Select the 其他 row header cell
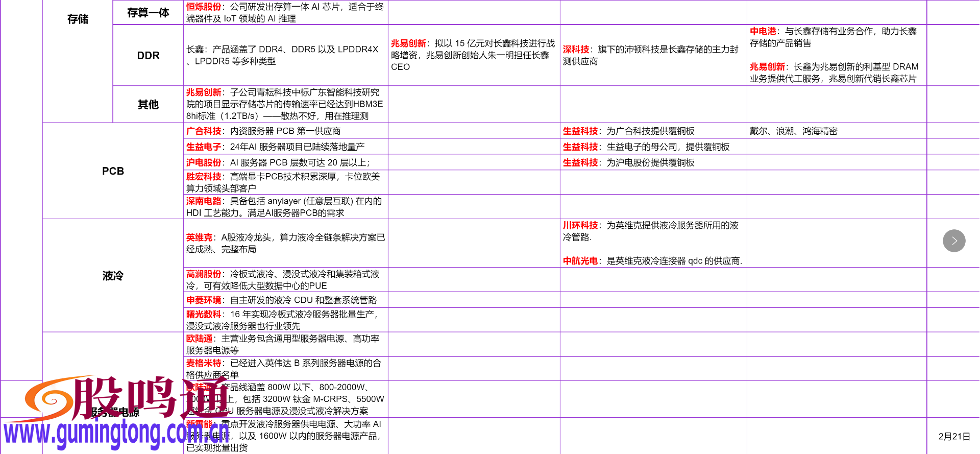Screen dimensions: 980x454 coord(148,104)
